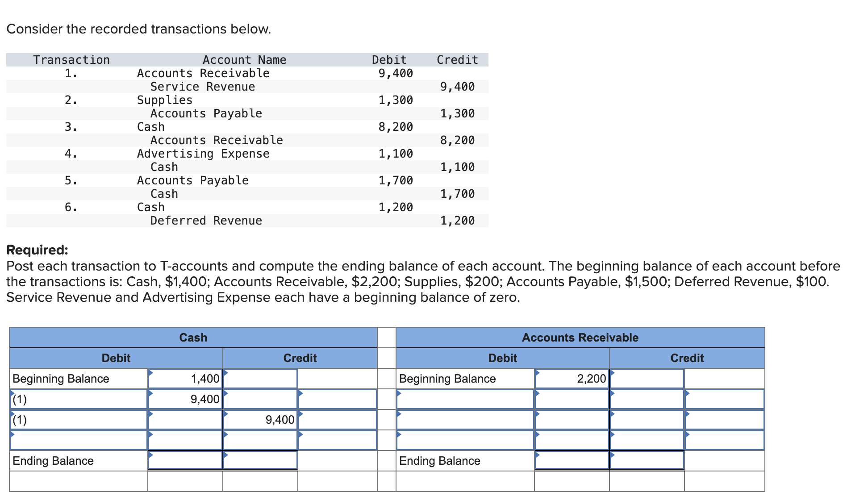This screenshot has width=868, height=492.
Task: Open transaction label (1) beside 9,400 debit
Action: tap(79, 399)
